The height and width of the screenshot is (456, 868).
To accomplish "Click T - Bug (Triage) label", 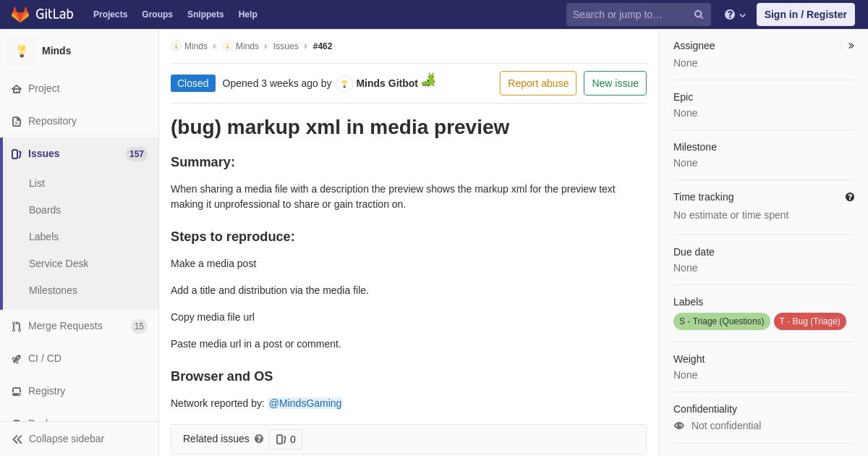I will coord(810,321).
